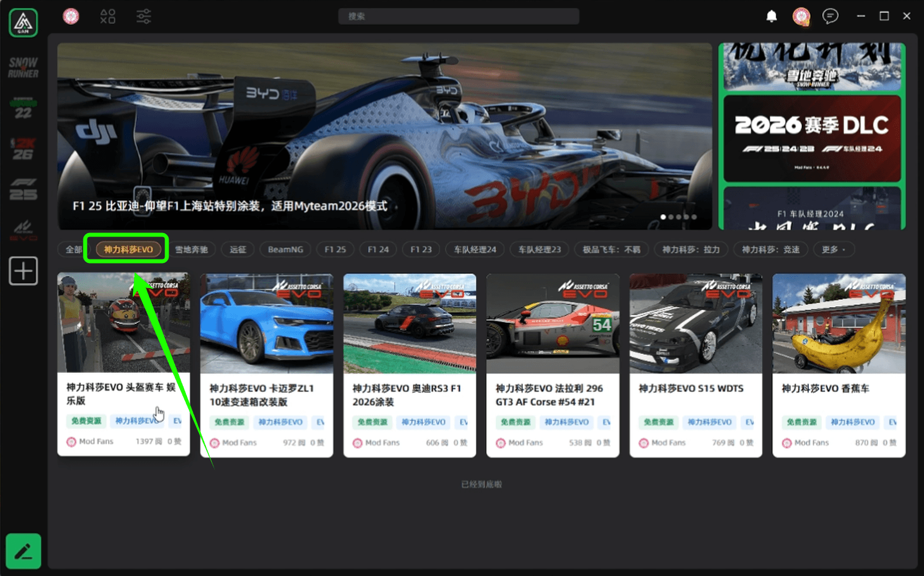Click Mod Fans avatar on 香蕉车 card
Screen dimensions: 924x576
click(786, 443)
